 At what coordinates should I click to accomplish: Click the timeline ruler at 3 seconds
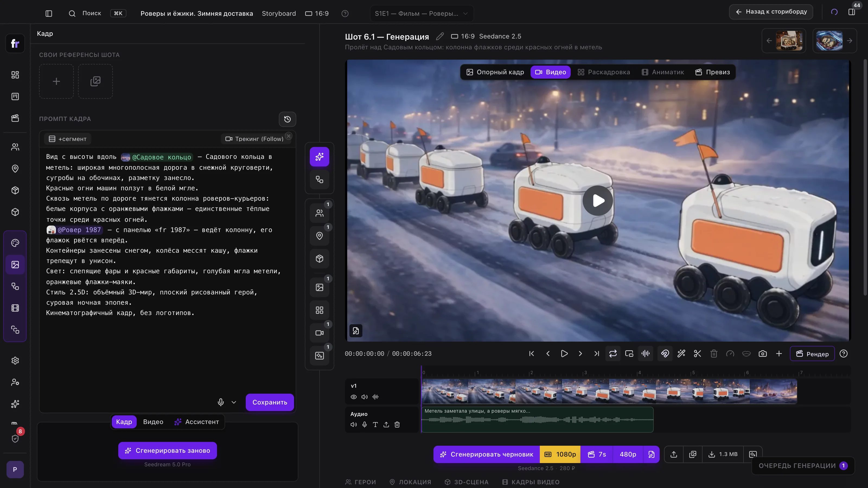pyautogui.click(x=584, y=373)
